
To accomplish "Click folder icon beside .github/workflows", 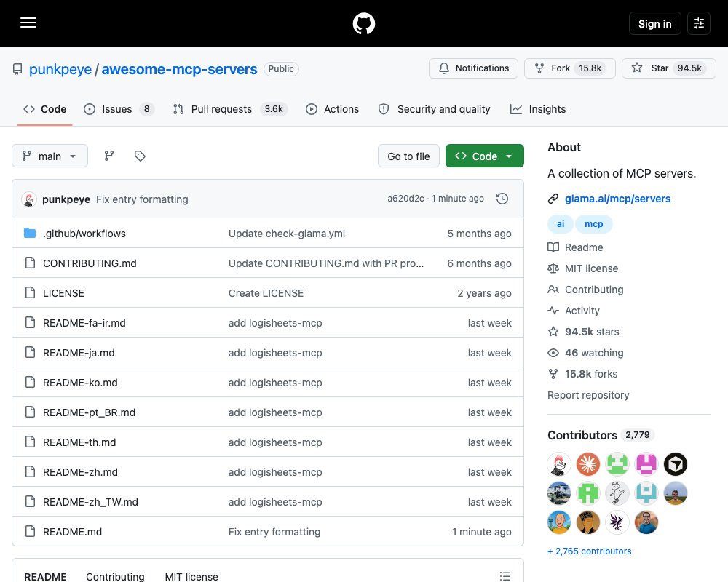I will click(30, 233).
